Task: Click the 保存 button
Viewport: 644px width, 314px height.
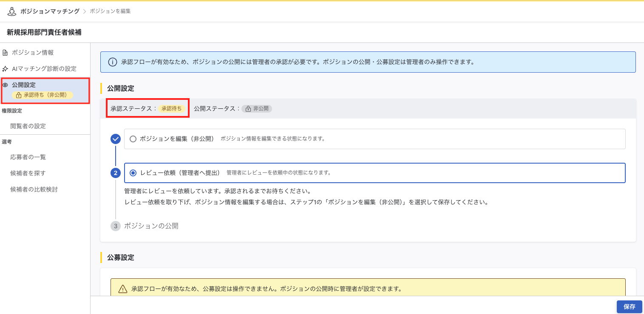Action: click(629, 307)
